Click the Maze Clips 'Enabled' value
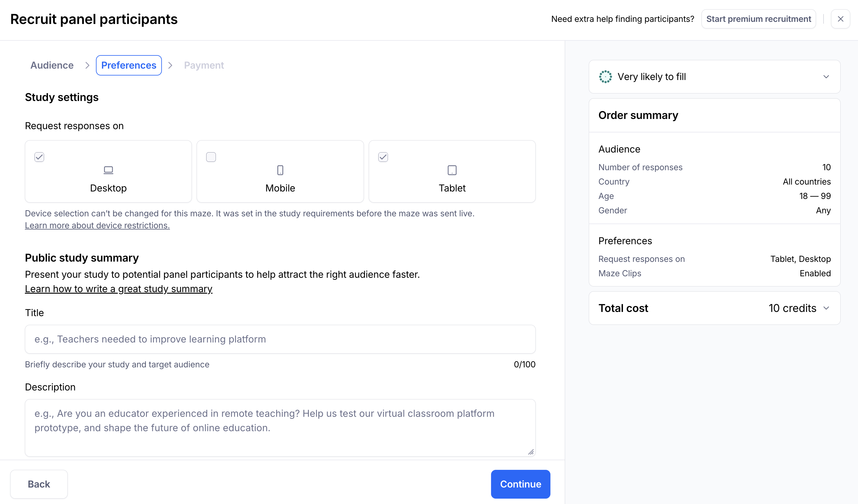 click(815, 273)
